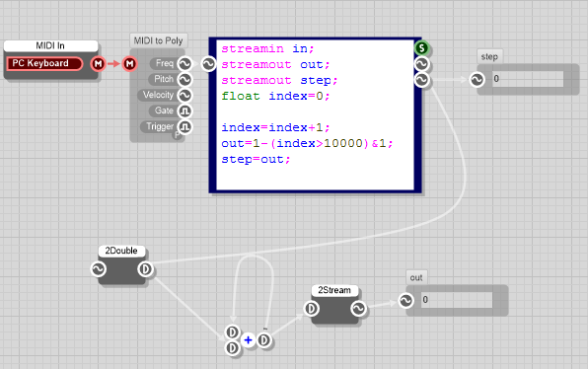Click the step readout value field
588x369 pixels.
tap(528, 79)
